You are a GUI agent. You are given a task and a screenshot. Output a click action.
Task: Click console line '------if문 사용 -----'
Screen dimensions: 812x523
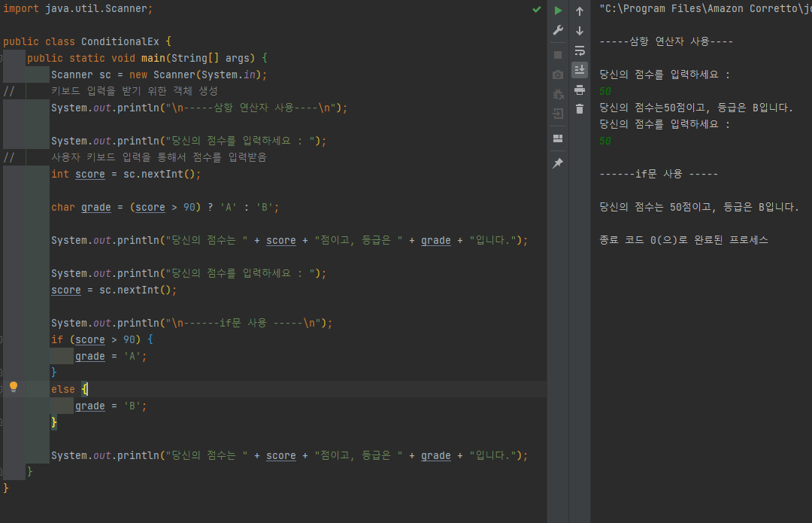tap(659, 174)
